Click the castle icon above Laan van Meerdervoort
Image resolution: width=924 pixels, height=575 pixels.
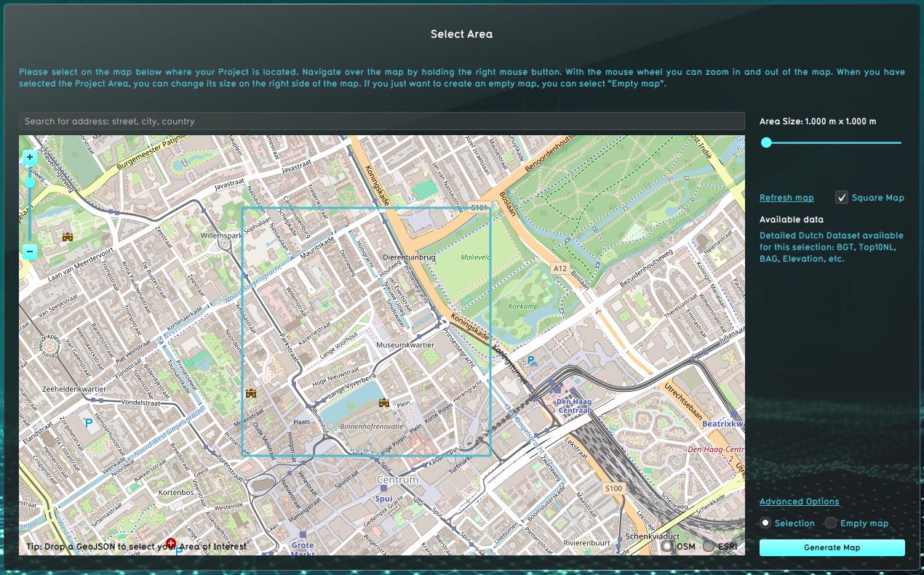pyautogui.click(x=68, y=237)
